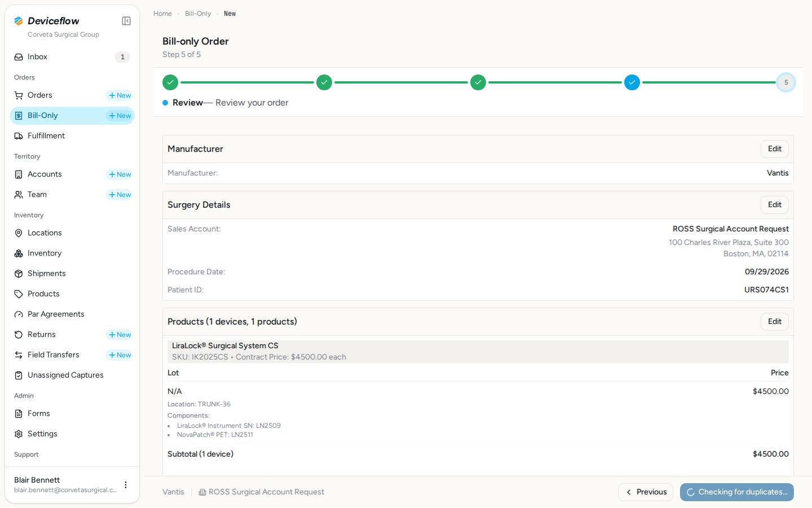Click the Location: TRUNK-36 text
This screenshot has width=812, height=508.
pos(199,404)
